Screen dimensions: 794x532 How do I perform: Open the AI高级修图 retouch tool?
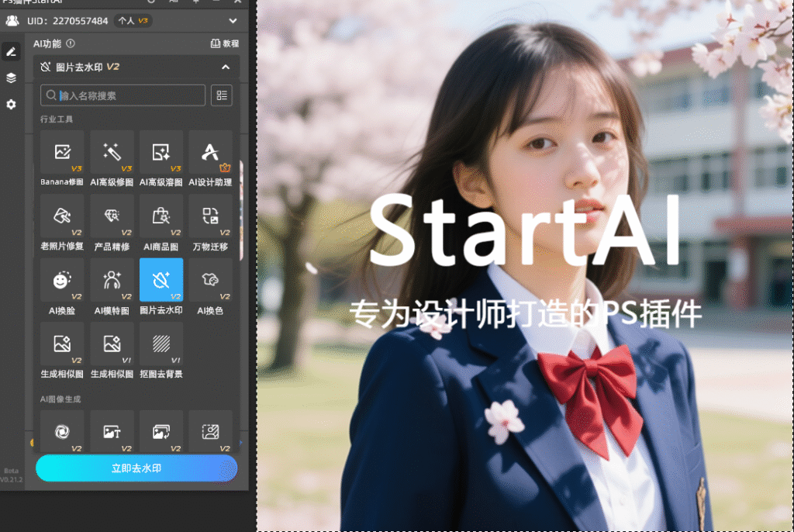[x=112, y=154]
